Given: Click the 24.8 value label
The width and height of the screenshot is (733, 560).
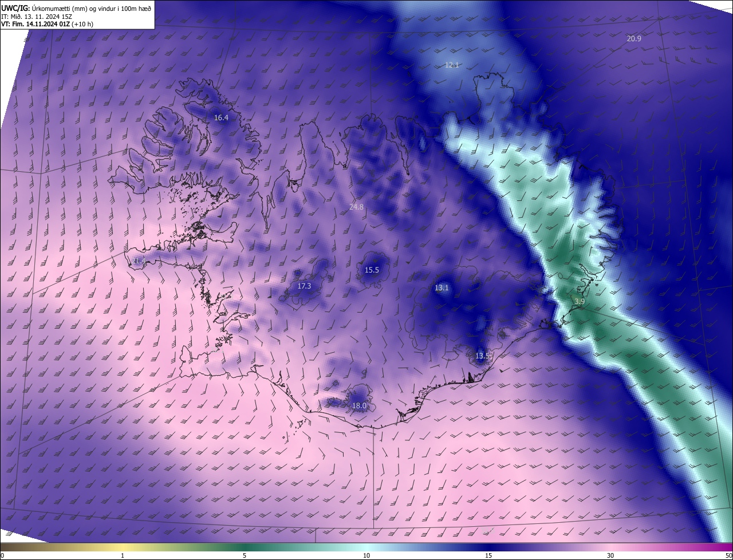Looking at the screenshot, I should (356, 207).
